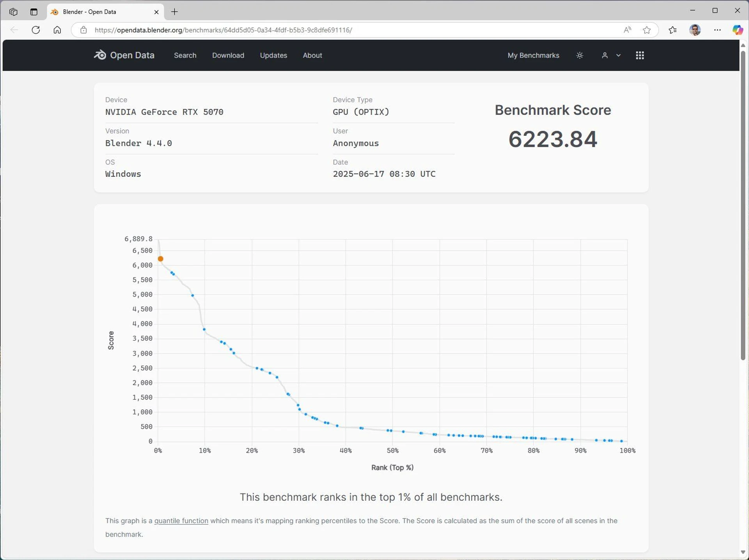749x560 pixels.
Task: Go to the Download page
Action: pyautogui.click(x=228, y=55)
